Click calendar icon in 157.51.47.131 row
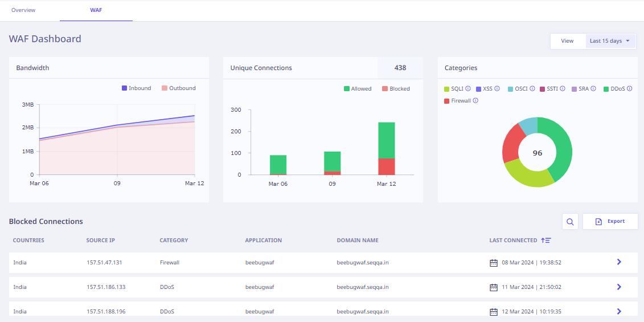The width and height of the screenshot is (644, 322). [x=494, y=263]
